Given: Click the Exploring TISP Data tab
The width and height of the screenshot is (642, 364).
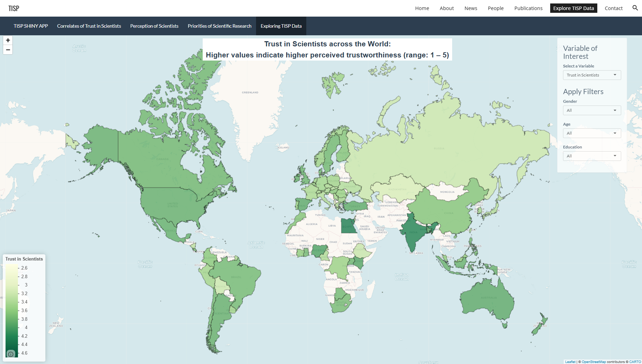Looking at the screenshot, I should (281, 26).
